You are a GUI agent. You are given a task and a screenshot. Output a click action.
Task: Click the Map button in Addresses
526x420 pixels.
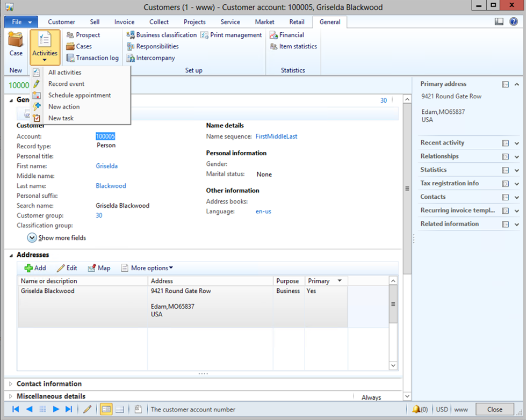click(99, 268)
